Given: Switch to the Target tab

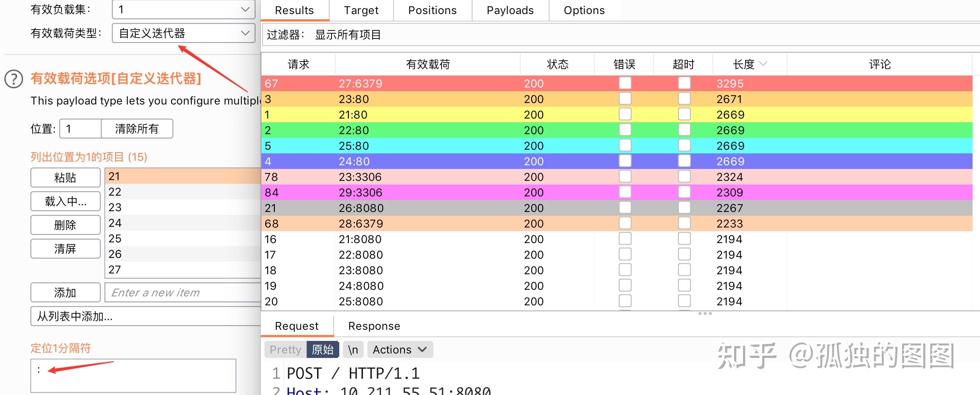Looking at the screenshot, I should 361,10.
